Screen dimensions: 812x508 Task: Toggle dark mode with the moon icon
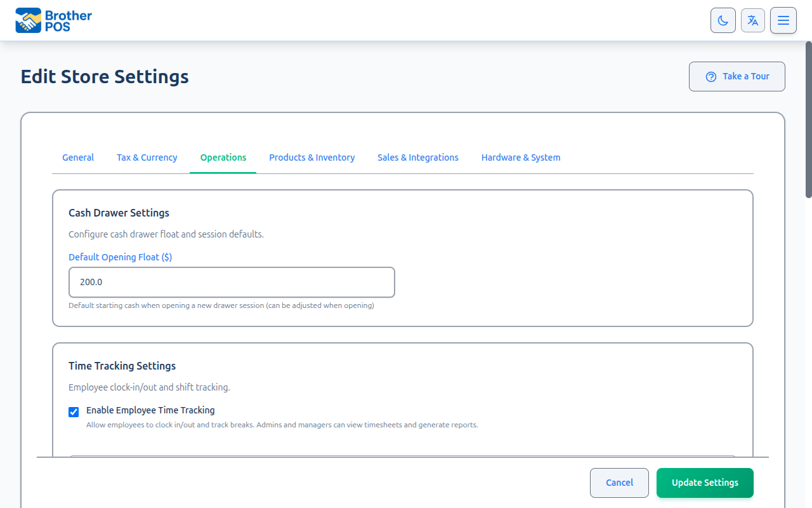[723, 20]
